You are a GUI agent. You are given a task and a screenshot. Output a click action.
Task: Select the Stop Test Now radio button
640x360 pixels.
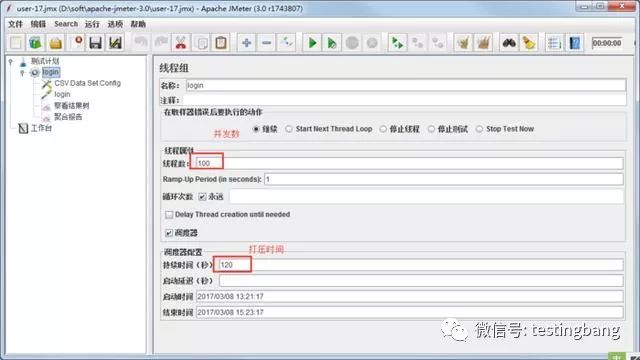tap(480, 129)
